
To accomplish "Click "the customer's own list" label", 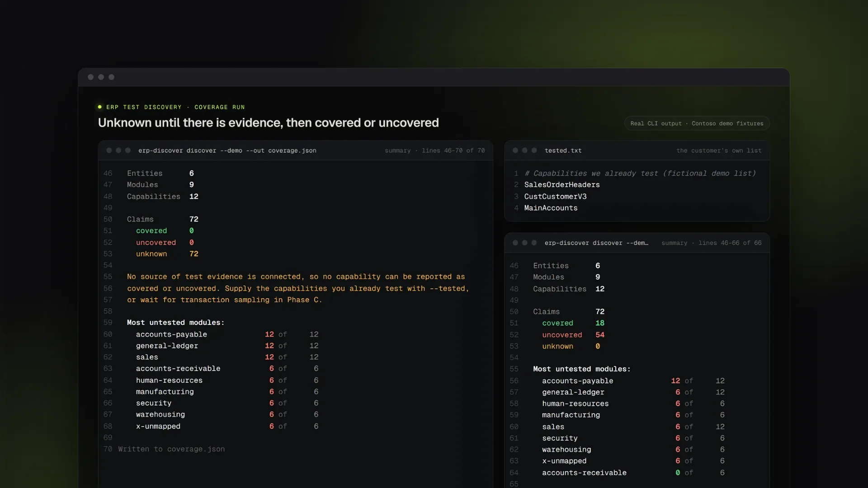I will pos(719,150).
